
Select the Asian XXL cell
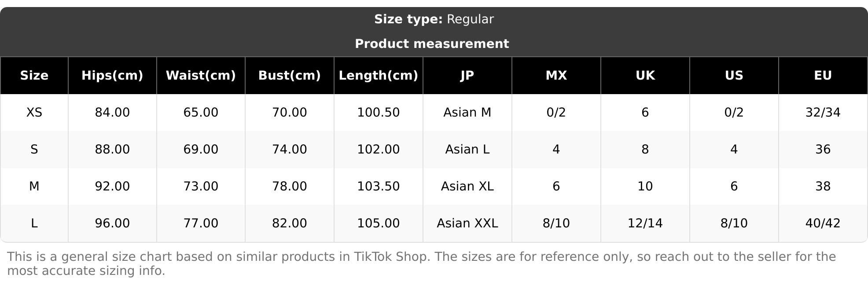click(x=467, y=223)
